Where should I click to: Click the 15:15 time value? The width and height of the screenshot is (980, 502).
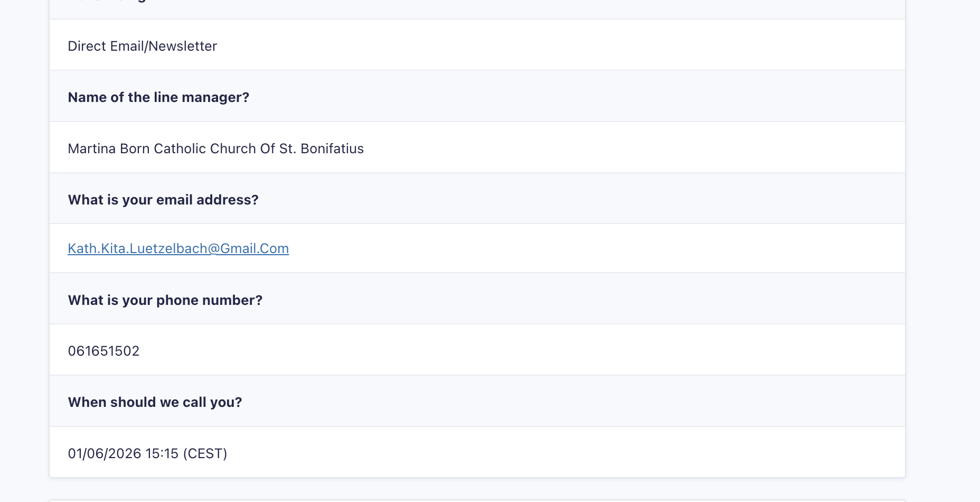tap(162, 453)
